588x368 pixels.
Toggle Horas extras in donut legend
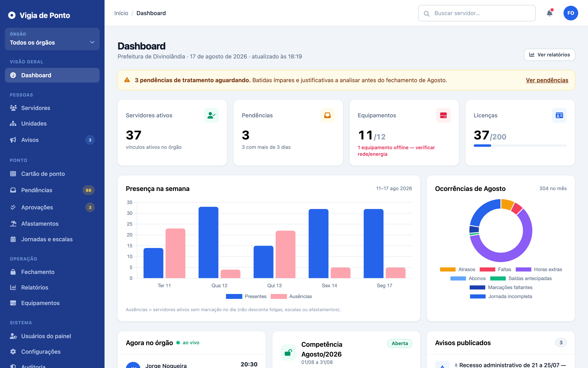coord(539,269)
